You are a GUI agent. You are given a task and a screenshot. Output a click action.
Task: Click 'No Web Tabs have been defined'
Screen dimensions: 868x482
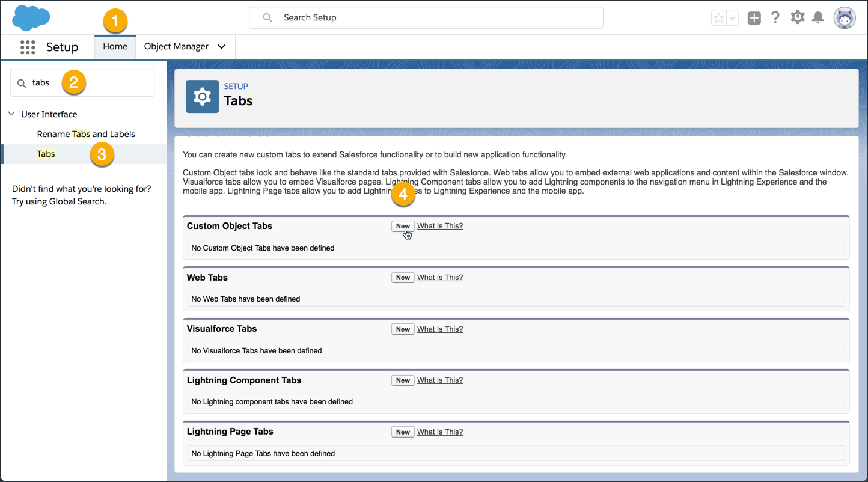(246, 299)
